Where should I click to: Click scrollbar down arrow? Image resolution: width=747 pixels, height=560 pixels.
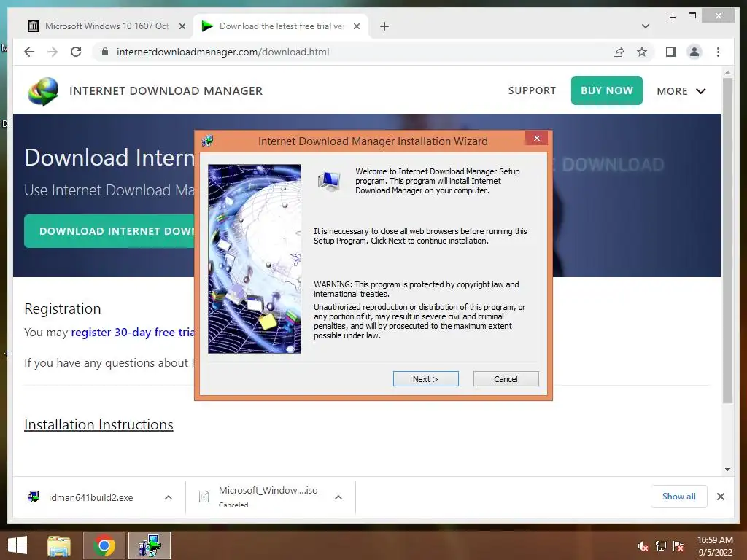point(727,469)
